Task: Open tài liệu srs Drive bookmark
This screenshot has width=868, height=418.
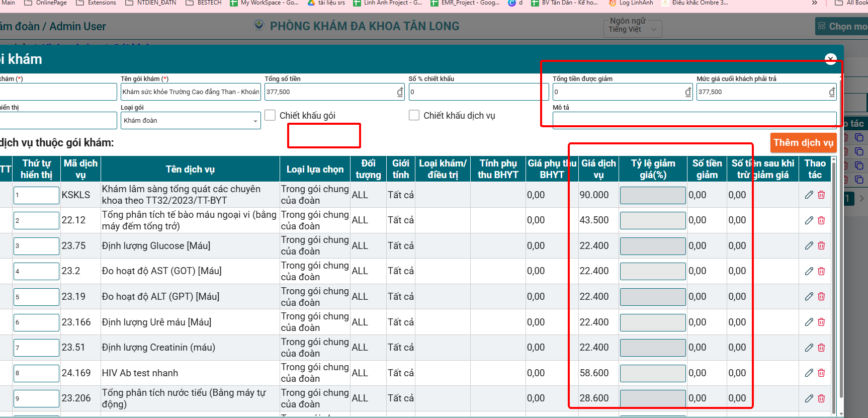Action: pos(326,3)
